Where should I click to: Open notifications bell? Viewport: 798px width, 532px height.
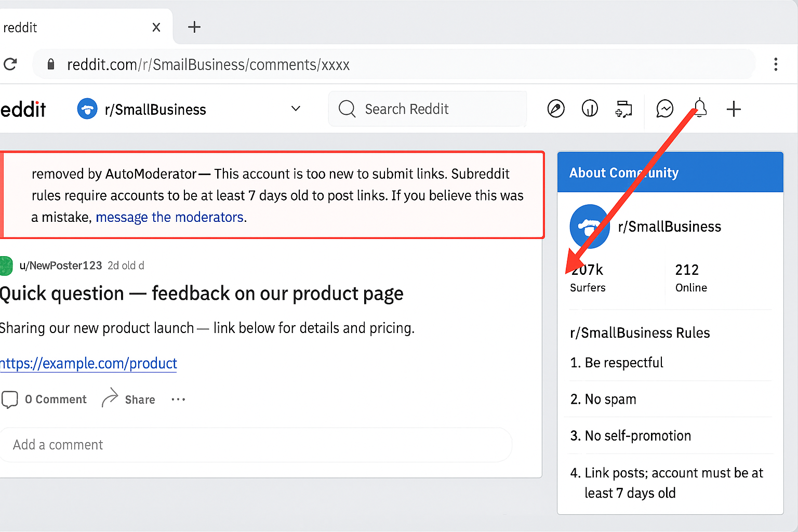(x=700, y=108)
